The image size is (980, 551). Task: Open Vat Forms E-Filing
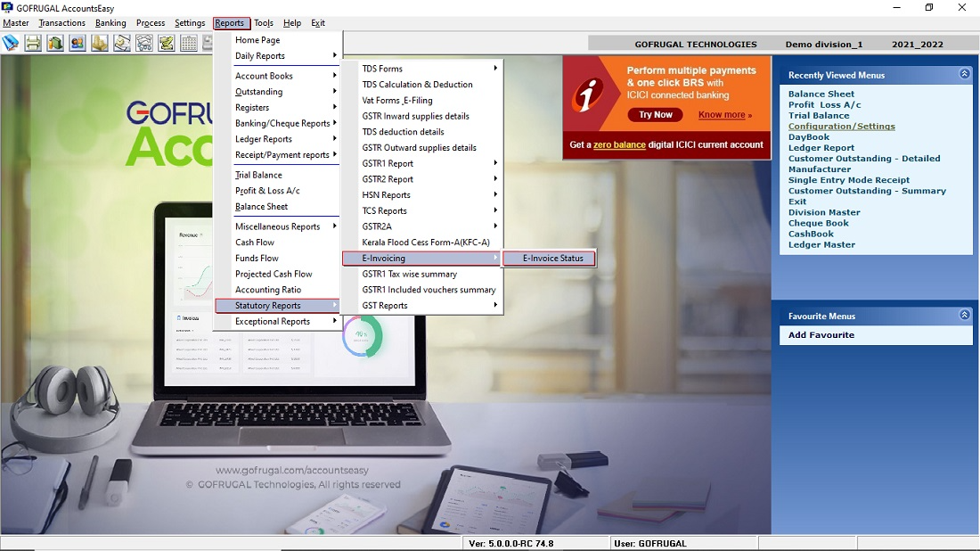pyautogui.click(x=422, y=100)
